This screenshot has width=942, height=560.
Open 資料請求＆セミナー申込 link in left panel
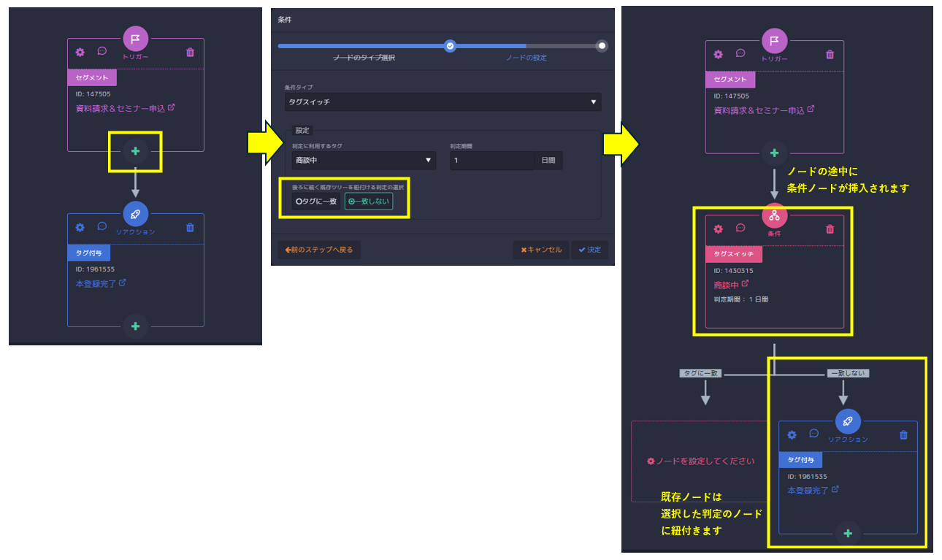[120, 108]
